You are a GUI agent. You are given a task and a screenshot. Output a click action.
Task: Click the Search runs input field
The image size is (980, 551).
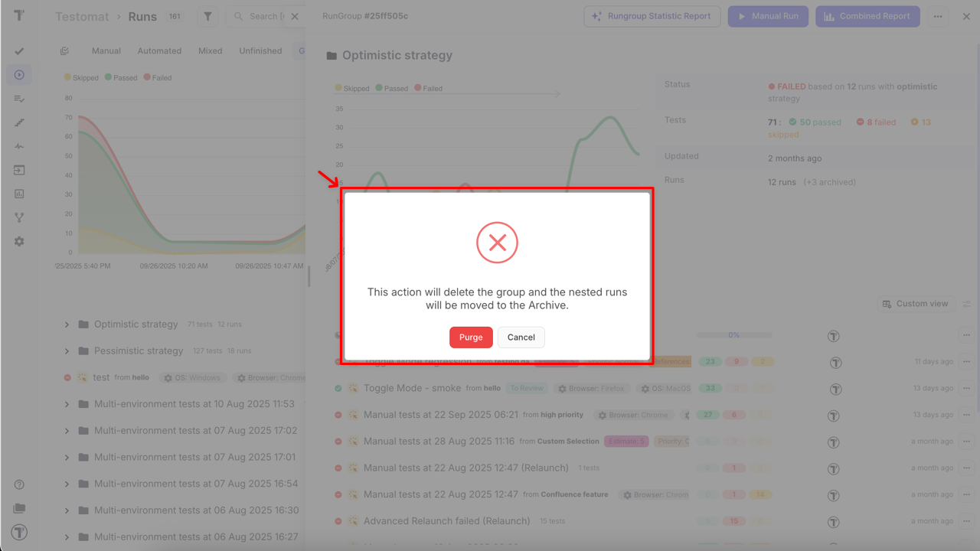pyautogui.click(x=265, y=16)
